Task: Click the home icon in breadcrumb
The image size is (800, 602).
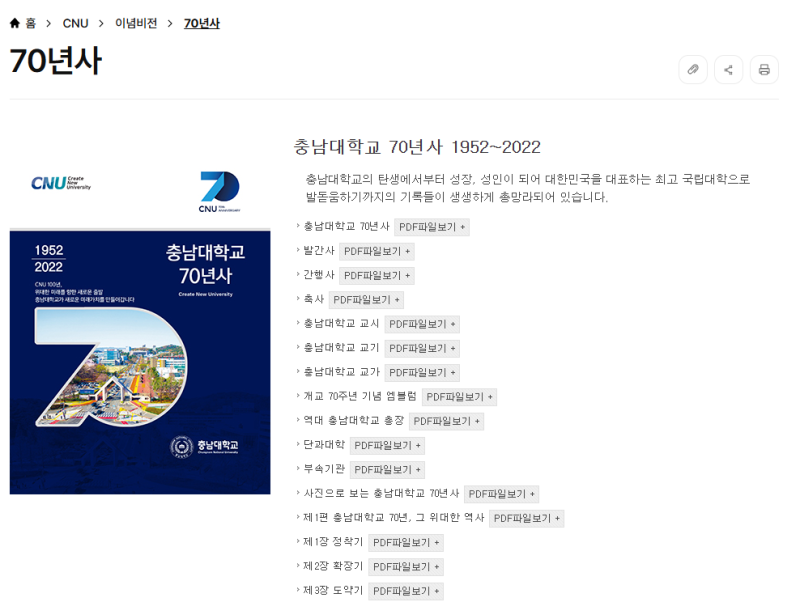Action: (x=15, y=23)
